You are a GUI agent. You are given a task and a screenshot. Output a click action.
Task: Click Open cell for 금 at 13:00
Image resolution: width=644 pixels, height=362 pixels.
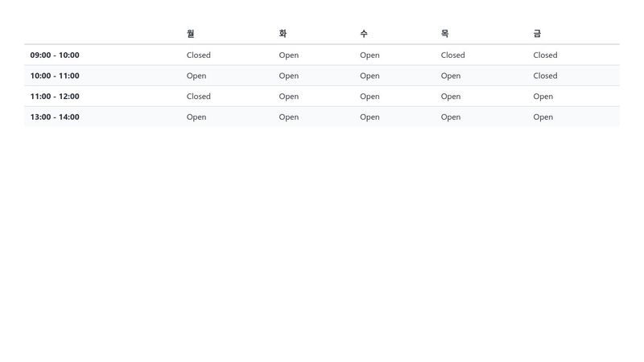[543, 117]
